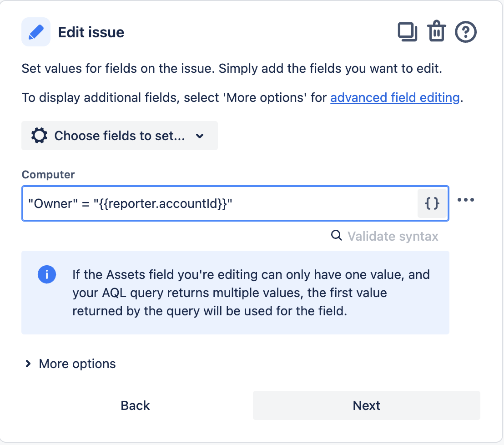The height and width of the screenshot is (445, 504).
Task: Follow the advanced field editing link
Action: click(395, 97)
